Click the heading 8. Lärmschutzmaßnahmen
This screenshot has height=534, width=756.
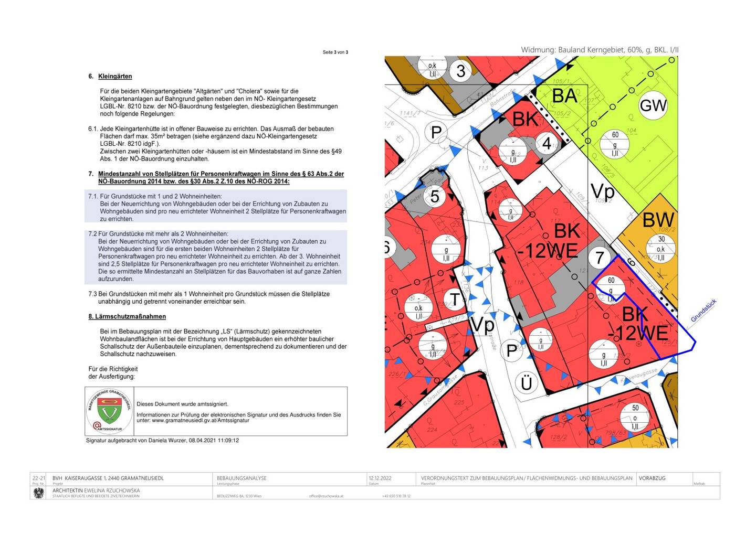point(127,316)
